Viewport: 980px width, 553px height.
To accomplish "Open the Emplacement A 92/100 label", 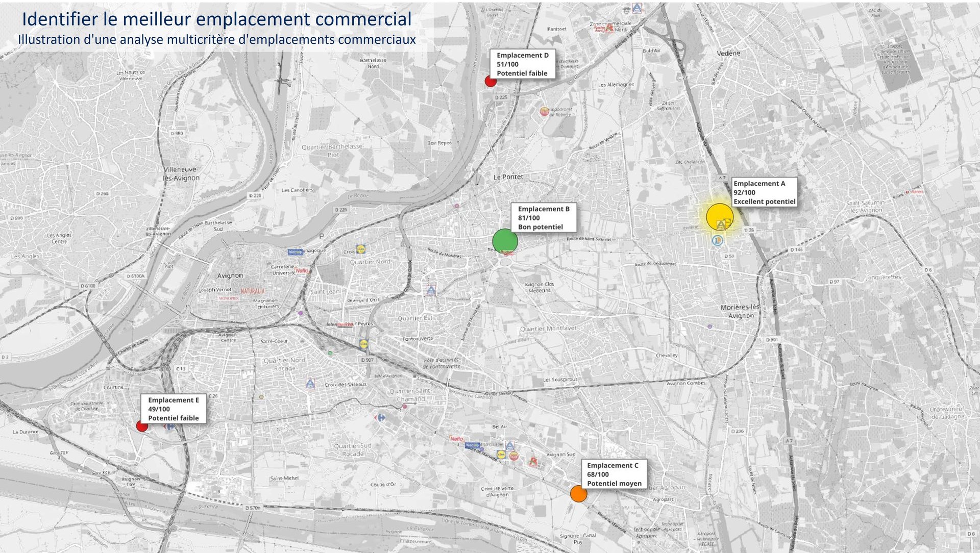I will [x=764, y=192].
